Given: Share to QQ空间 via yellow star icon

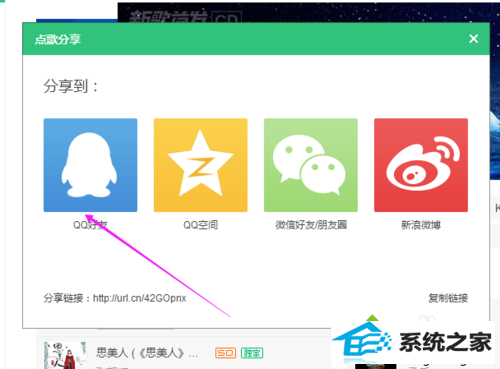Looking at the screenshot, I should point(201,165).
